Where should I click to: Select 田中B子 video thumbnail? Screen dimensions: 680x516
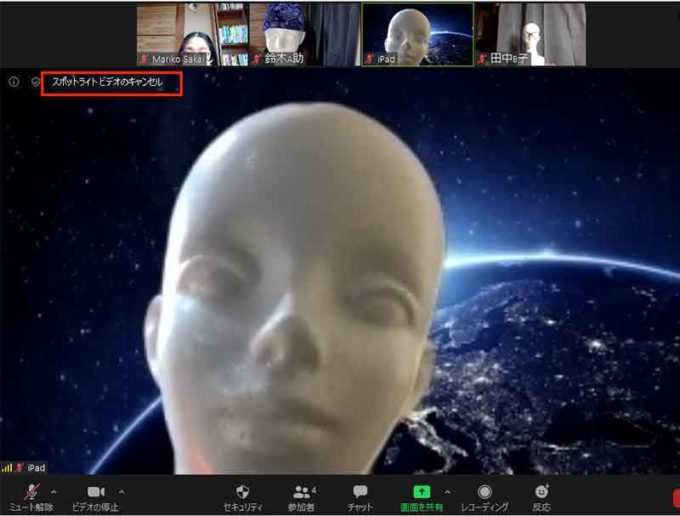531,35
